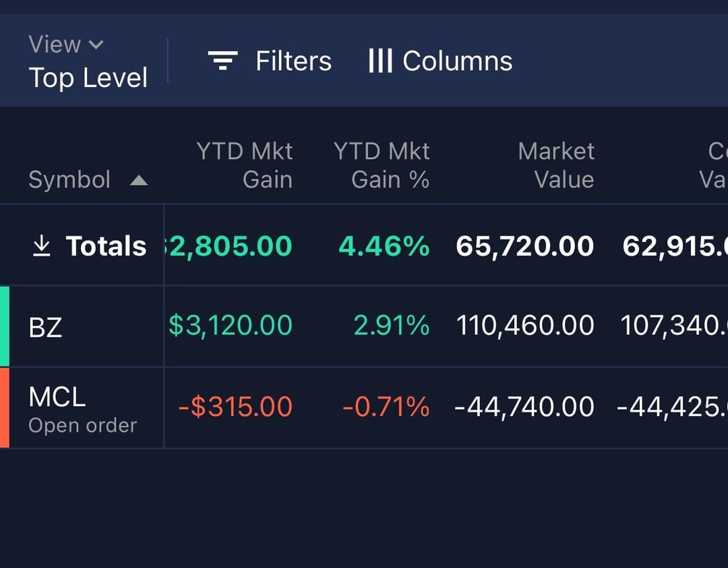Open the Filters panel label
The height and width of the screenshot is (568, 728).
point(293,61)
